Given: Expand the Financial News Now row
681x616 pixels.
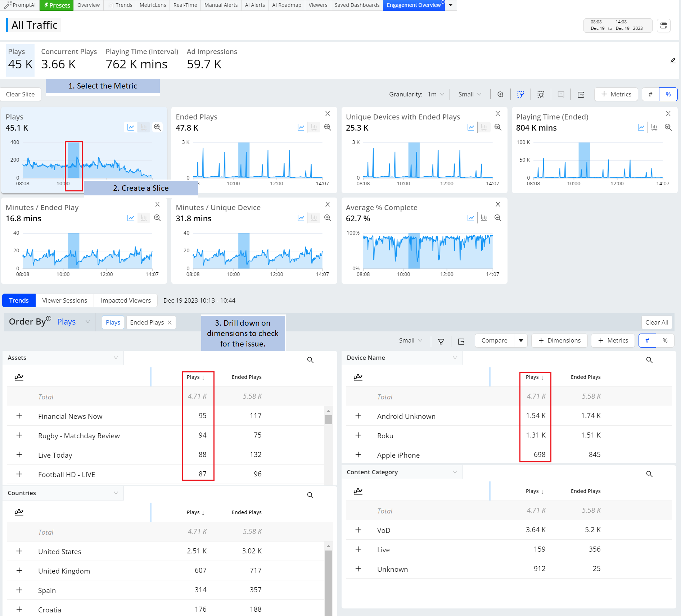Looking at the screenshot, I should (19, 416).
